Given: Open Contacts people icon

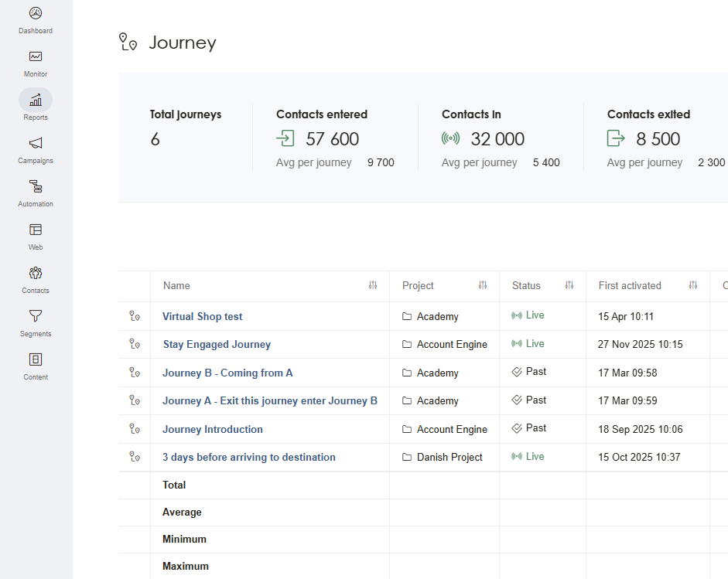Looking at the screenshot, I should 36,273.
